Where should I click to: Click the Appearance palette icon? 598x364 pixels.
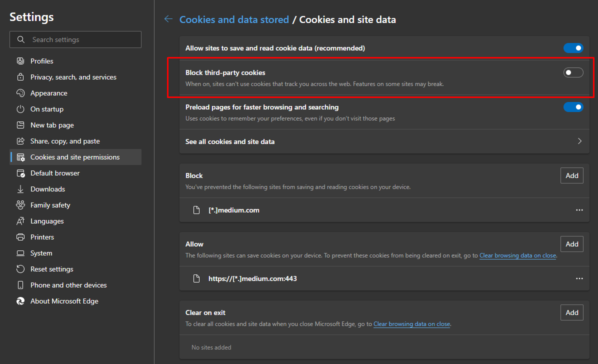coord(20,93)
